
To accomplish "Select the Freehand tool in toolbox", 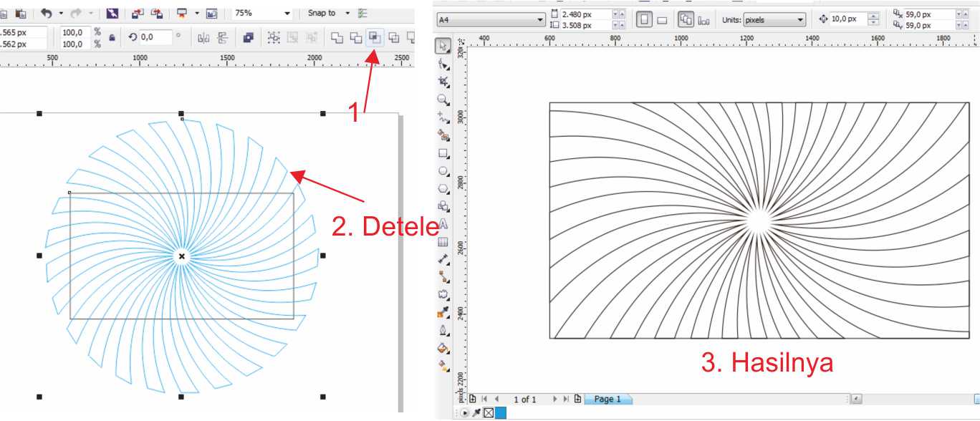I will (x=443, y=117).
